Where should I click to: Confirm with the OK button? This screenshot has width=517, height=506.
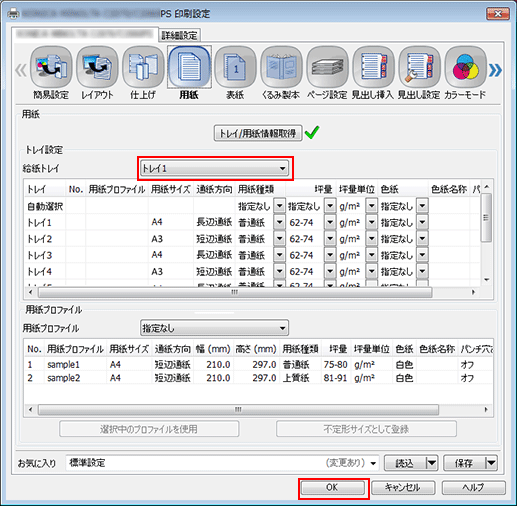332,488
